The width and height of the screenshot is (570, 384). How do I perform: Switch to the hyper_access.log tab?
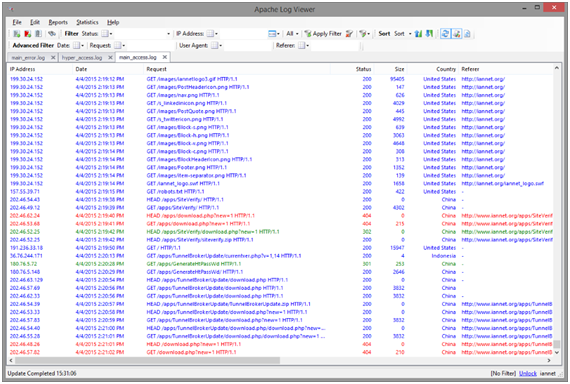[82, 57]
